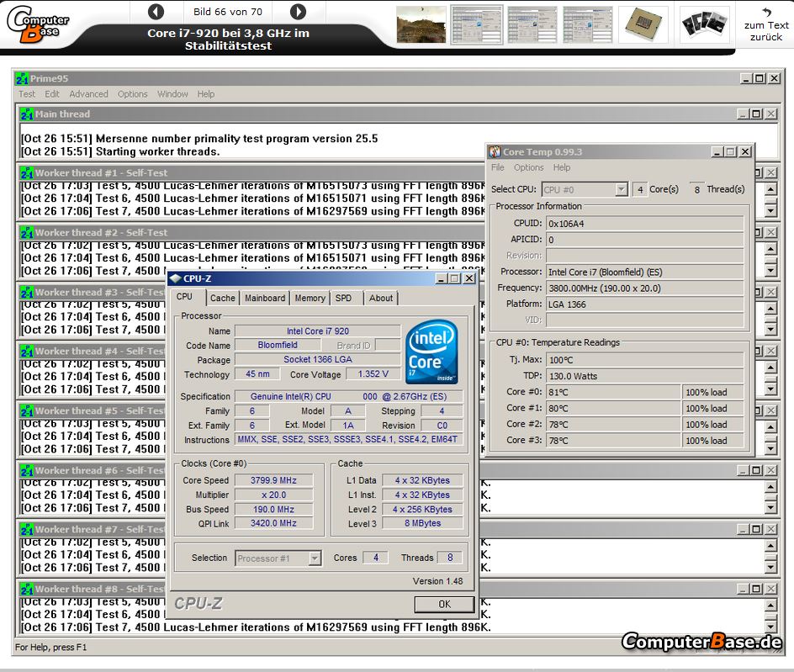Click the CPUID value 0x106A4
Screen dimensions: 794x672
point(644,224)
